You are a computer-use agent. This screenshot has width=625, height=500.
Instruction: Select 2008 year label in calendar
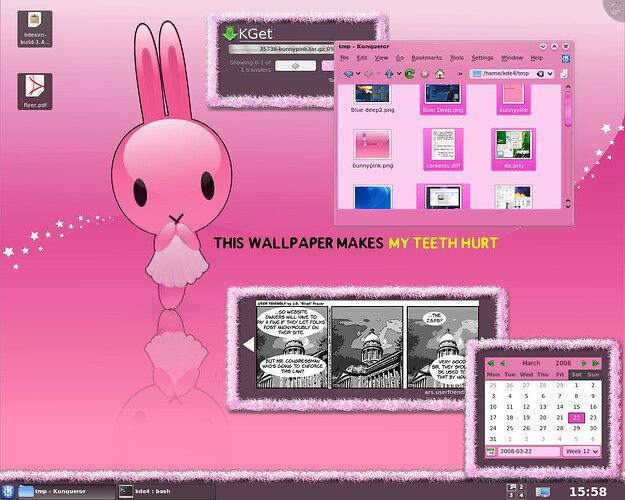tap(563, 363)
